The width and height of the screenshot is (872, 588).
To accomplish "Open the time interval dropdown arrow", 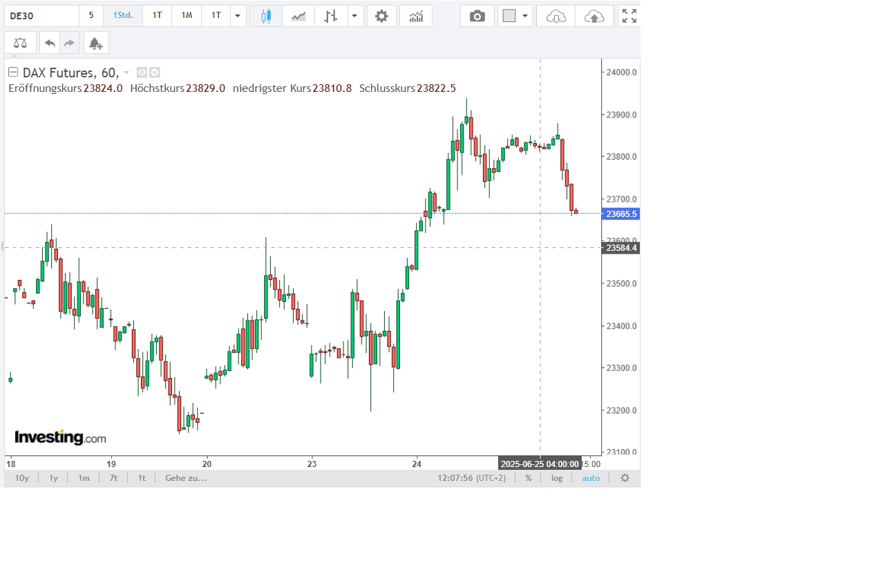I will (x=238, y=16).
